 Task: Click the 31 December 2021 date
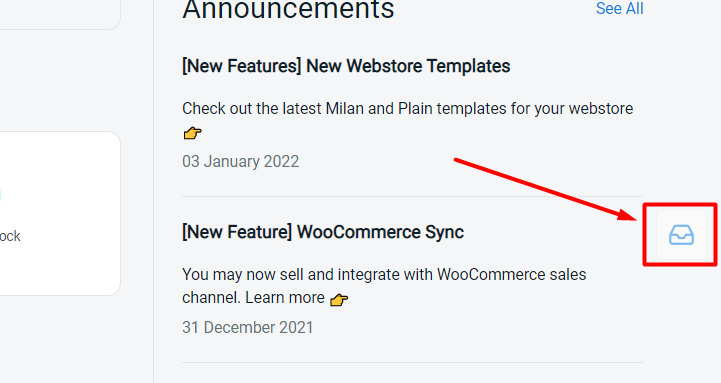pyautogui.click(x=247, y=327)
